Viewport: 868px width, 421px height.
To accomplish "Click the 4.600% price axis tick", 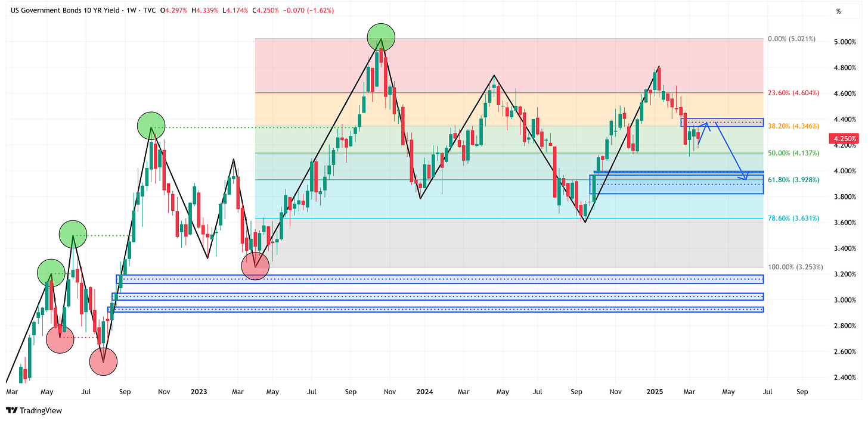I will point(846,93).
